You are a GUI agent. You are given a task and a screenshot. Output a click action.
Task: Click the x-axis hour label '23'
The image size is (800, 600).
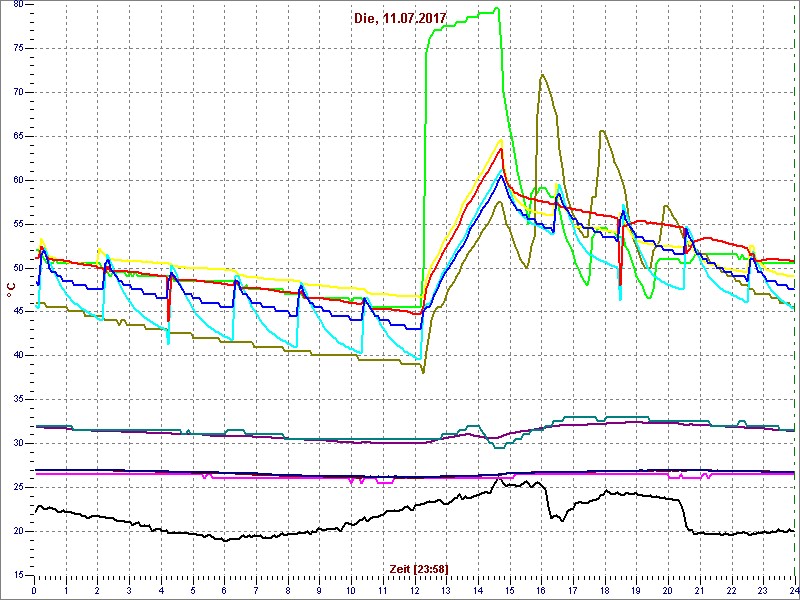(763, 590)
